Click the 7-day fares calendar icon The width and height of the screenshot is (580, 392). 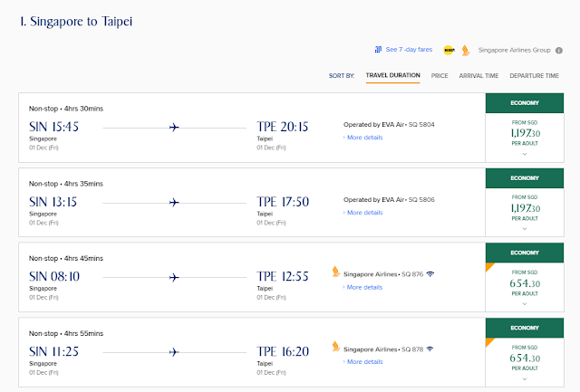click(378, 50)
